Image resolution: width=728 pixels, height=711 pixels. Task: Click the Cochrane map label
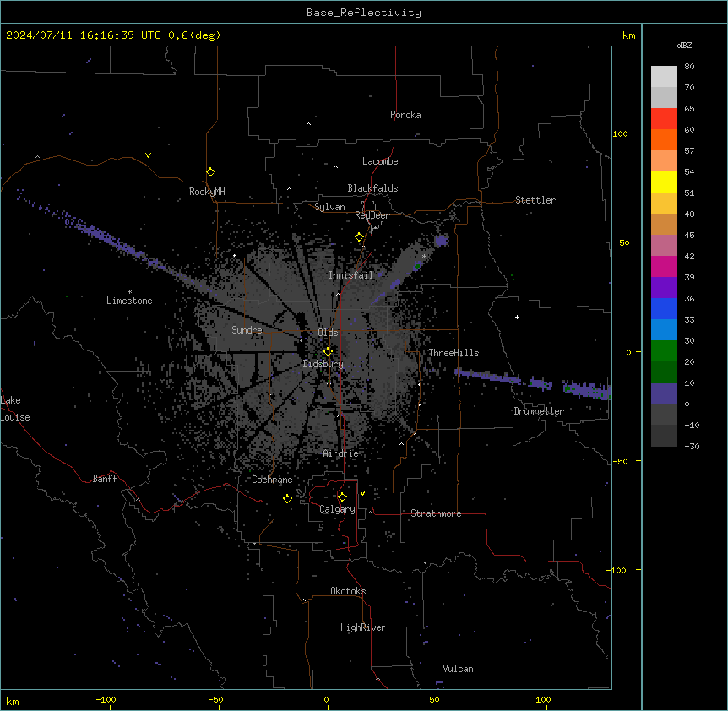point(272,480)
